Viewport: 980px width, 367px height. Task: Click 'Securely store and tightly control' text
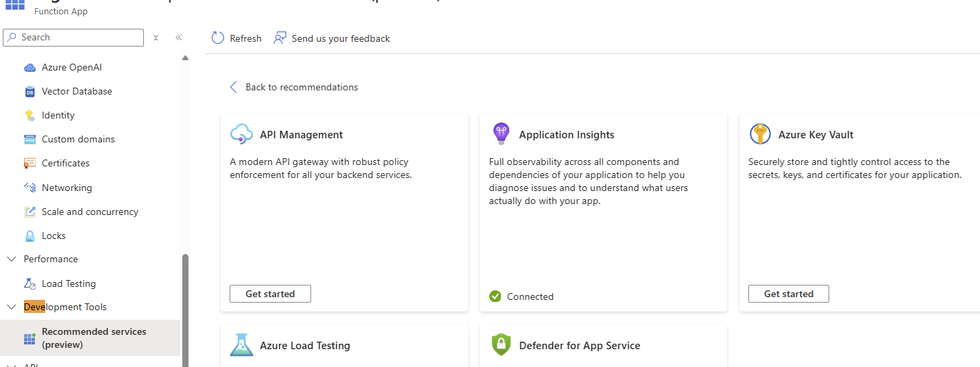(855, 168)
